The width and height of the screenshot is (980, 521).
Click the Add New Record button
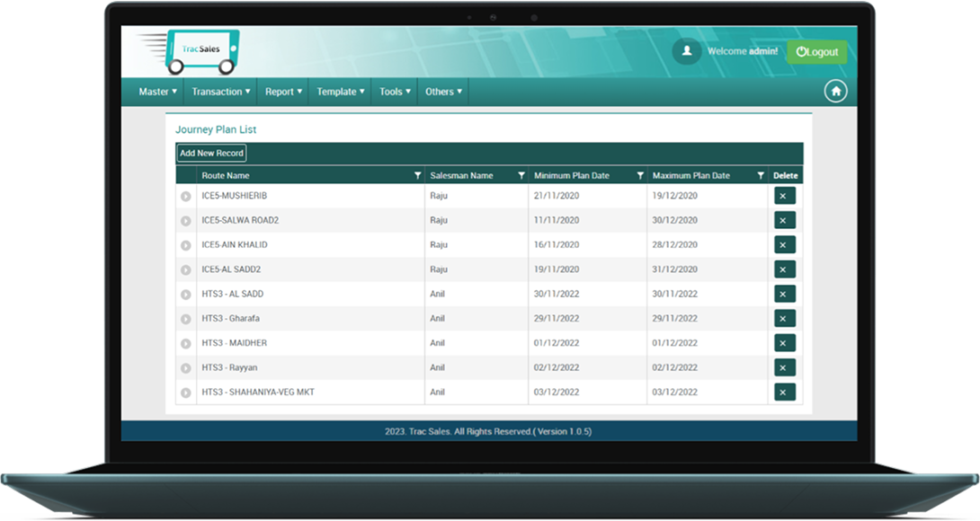tap(211, 154)
